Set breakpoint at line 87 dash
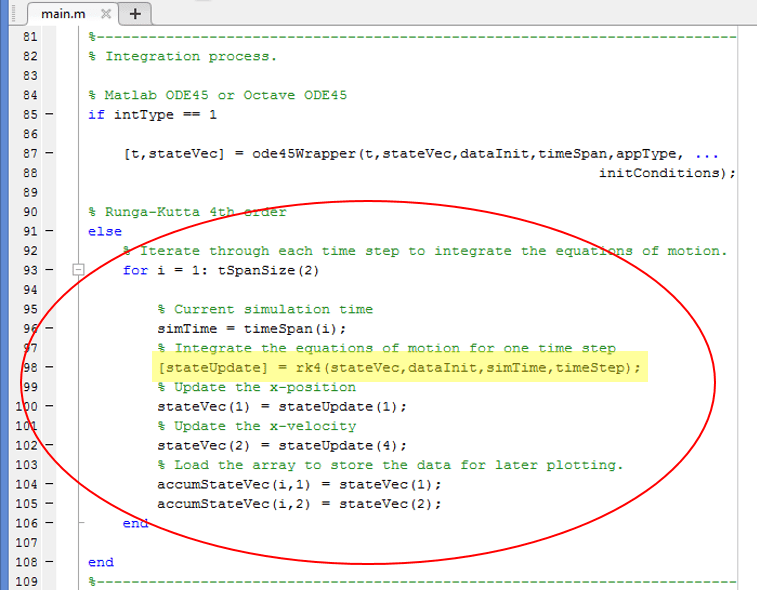Screen dimensions: 757x590 point(49,154)
